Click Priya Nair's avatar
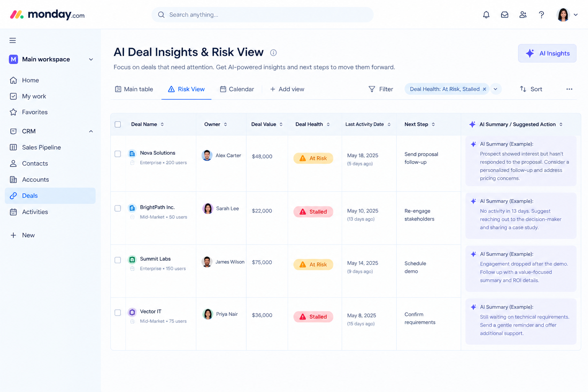The width and height of the screenshot is (588, 392). click(x=208, y=314)
